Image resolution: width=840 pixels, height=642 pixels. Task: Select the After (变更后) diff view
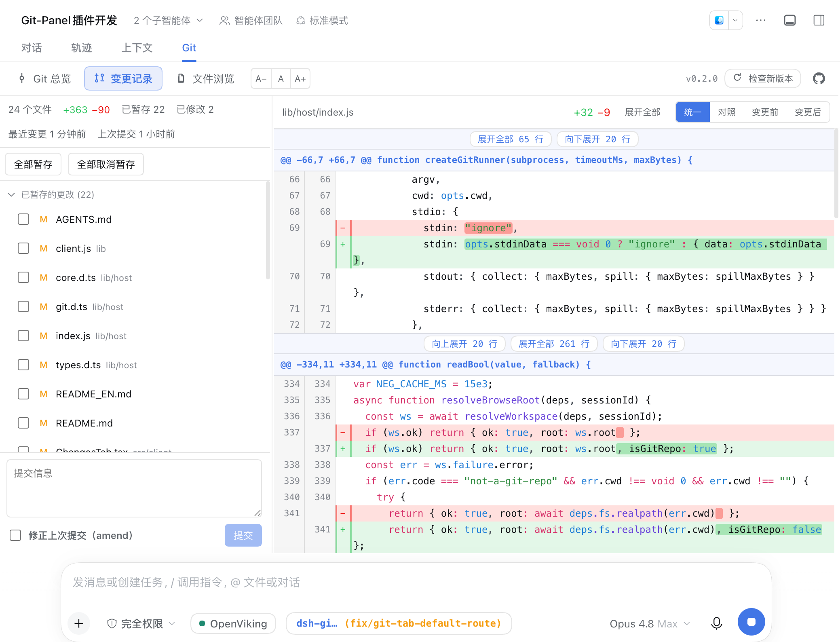(808, 112)
